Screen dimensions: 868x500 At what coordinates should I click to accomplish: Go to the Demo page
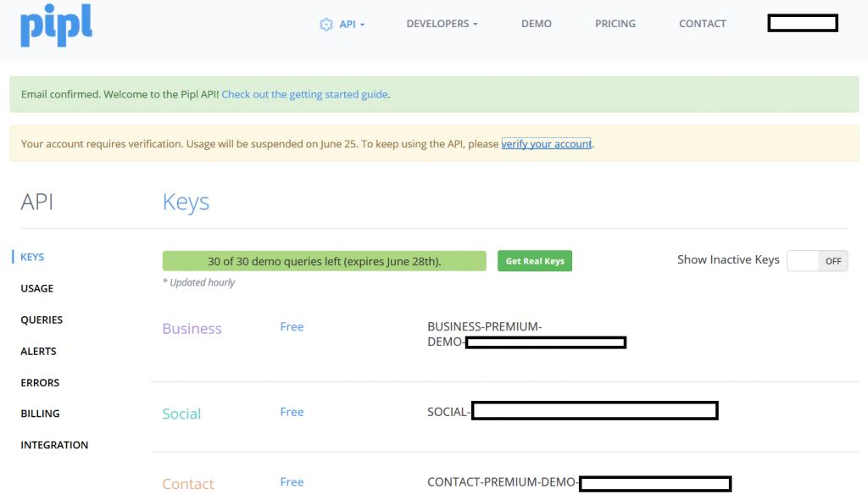click(x=536, y=24)
